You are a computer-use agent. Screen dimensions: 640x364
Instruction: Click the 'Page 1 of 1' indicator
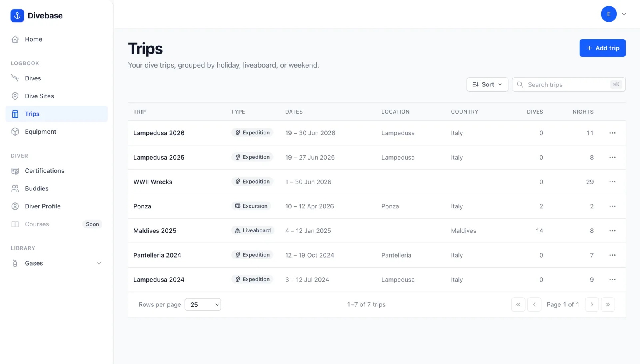pos(563,304)
